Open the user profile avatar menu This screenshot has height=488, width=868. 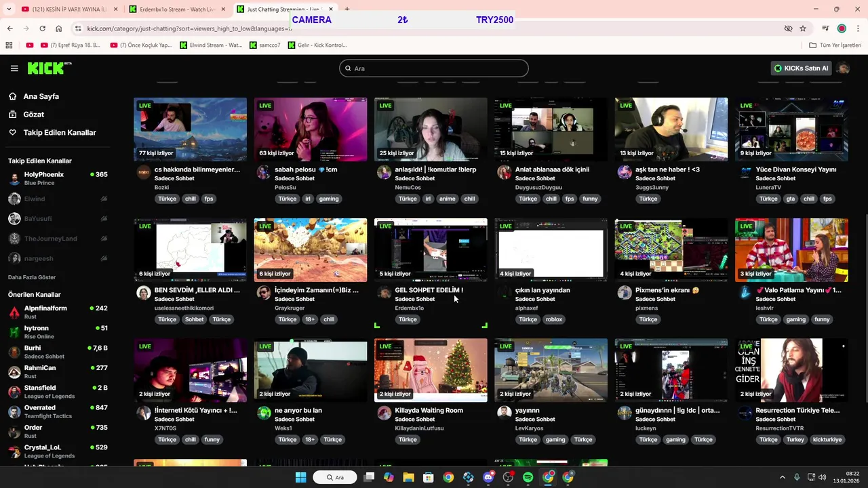point(843,68)
